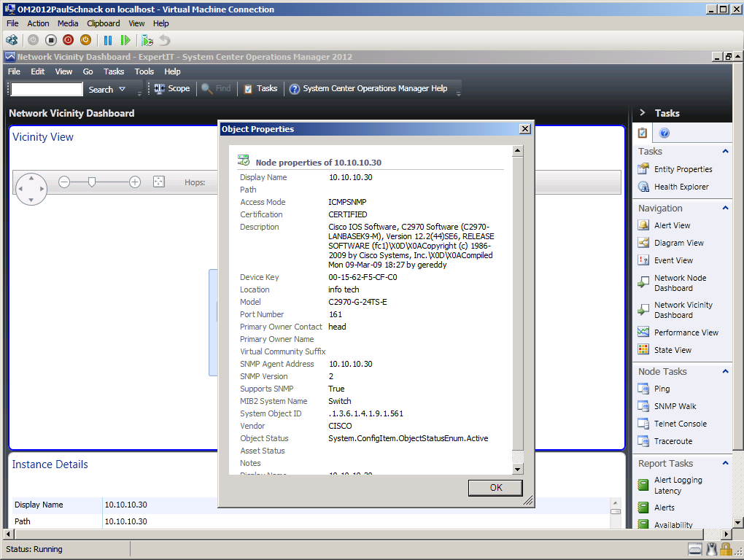Collapse the Navigation section
This screenshot has height=560, width=744.
point(725,208)
